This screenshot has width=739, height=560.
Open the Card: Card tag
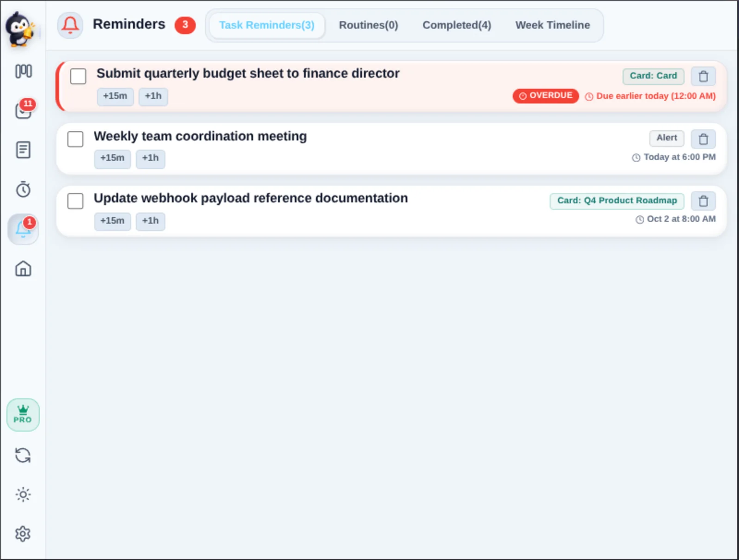[653, 76]
